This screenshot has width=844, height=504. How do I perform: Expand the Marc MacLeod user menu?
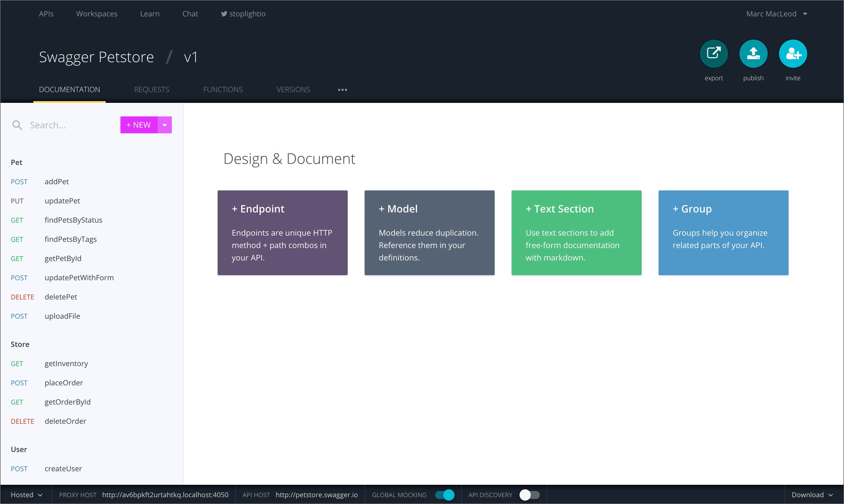coord(776,14)
